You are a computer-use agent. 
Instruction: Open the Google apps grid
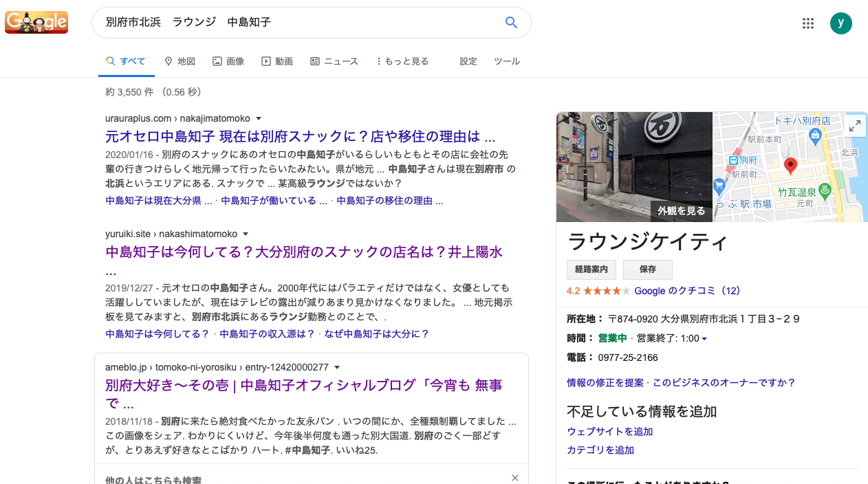[808, 23]
